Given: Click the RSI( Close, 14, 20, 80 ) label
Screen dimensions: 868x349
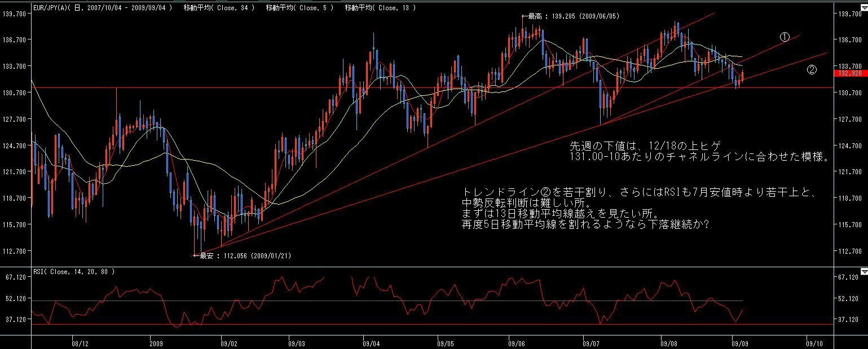Looking at the screenshot, I should [74, 271].
